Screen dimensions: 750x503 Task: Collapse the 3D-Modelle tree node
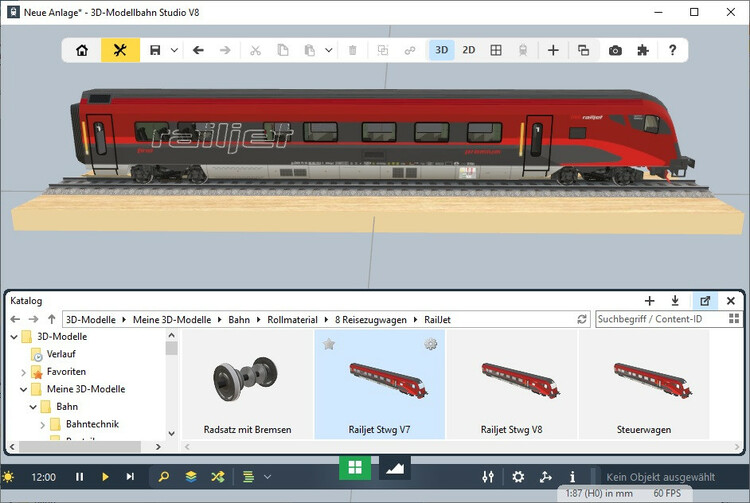tap(14, 337)
